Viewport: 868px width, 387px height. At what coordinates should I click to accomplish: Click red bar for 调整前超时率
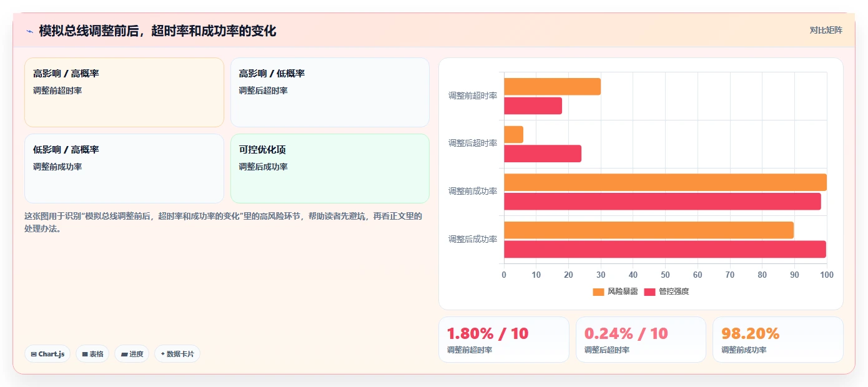533,106
